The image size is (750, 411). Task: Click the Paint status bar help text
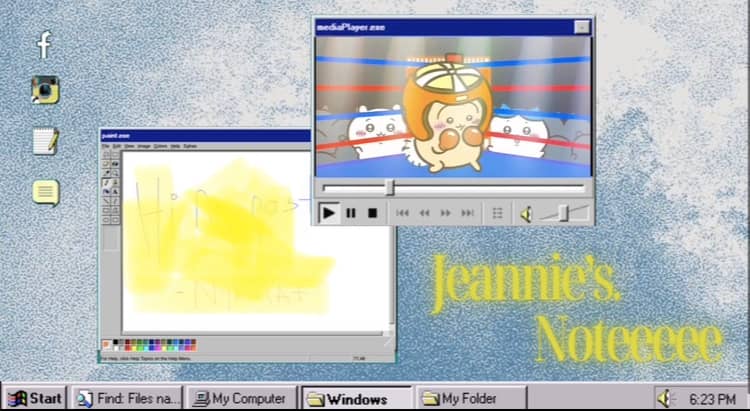[x=146, y=359]
